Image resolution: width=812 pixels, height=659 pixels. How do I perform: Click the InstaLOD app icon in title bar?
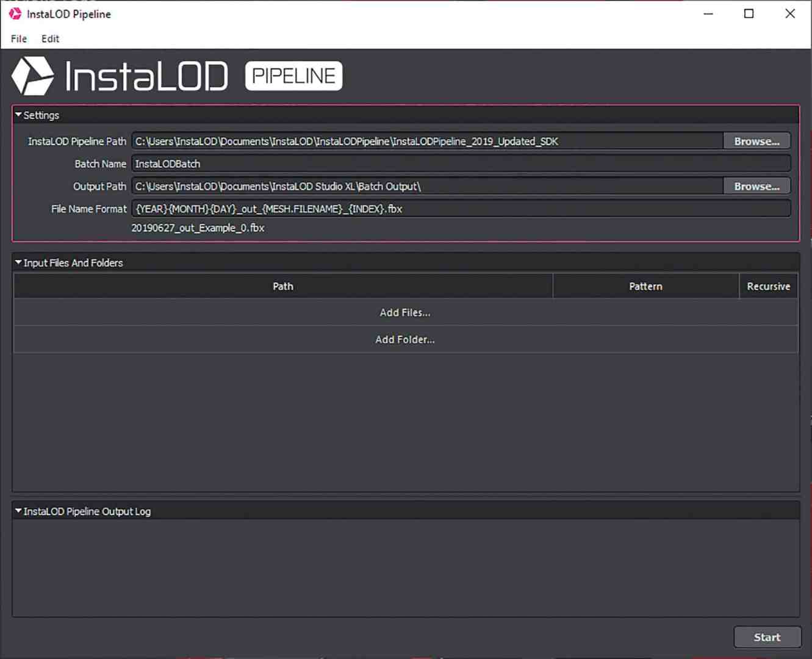coord(15,13)
